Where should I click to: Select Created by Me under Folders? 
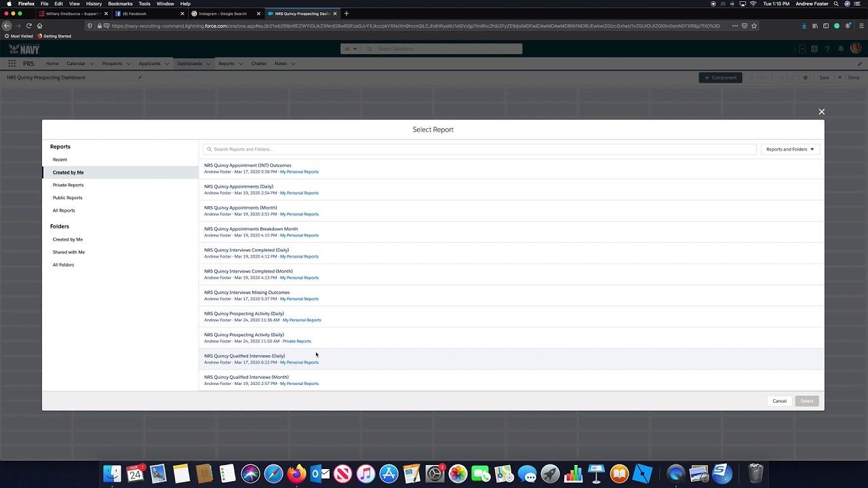pos(67,239)
